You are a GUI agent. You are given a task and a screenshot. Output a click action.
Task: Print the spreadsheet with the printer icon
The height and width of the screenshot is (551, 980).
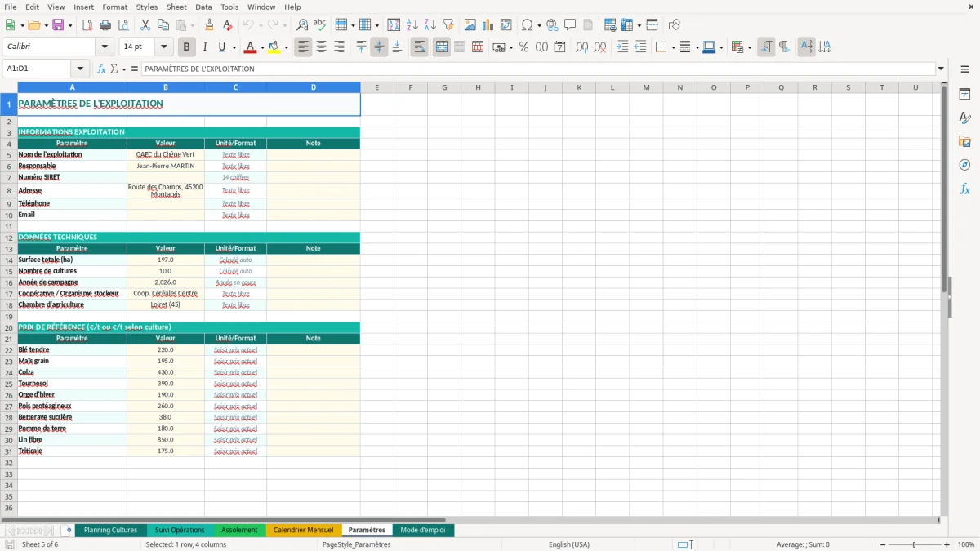[105, 25]
